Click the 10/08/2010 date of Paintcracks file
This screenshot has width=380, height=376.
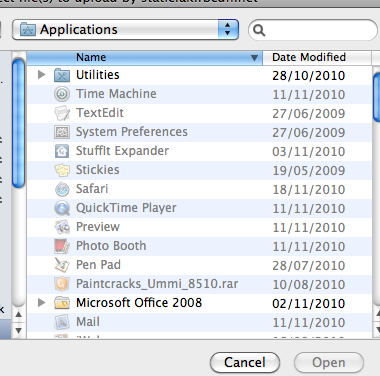coord(309,285)
